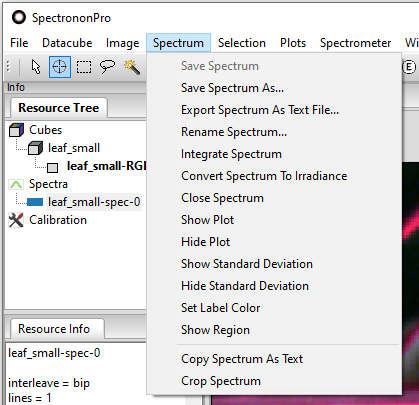Switch to the Resource Tree tab
Screen dimensions: 419x405
(58, 108)
